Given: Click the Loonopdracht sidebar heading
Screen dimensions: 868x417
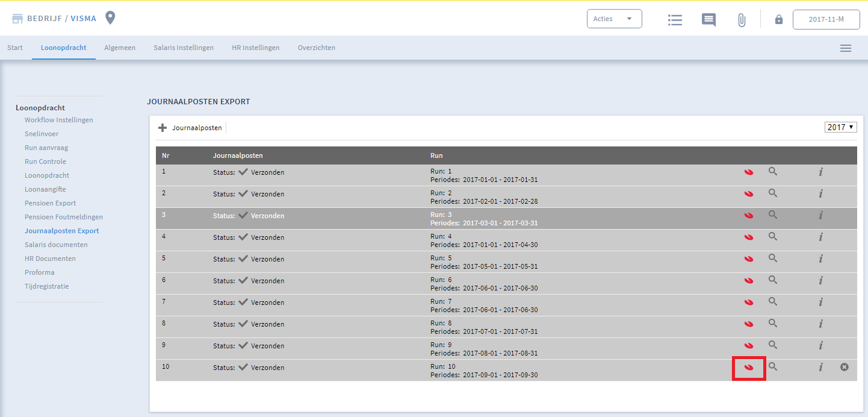Looking at the screenshot, I should click(x=40, y=108).
